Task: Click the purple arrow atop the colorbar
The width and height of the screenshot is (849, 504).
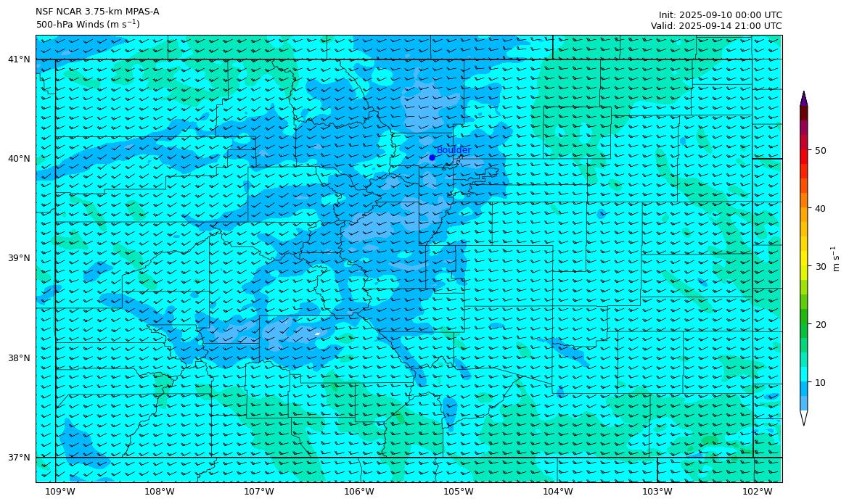Action: pos(804,99)
